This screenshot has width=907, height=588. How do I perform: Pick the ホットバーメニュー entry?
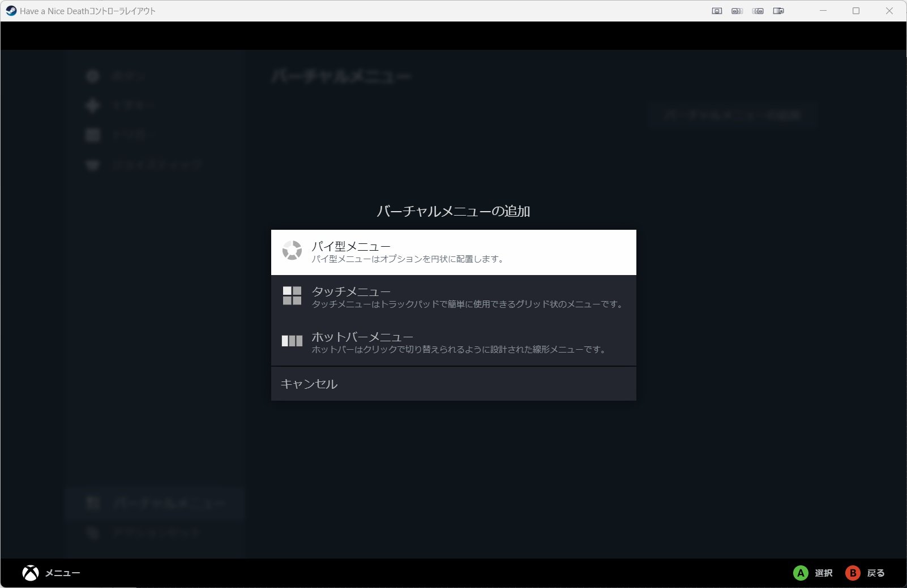tap(454, 343)
